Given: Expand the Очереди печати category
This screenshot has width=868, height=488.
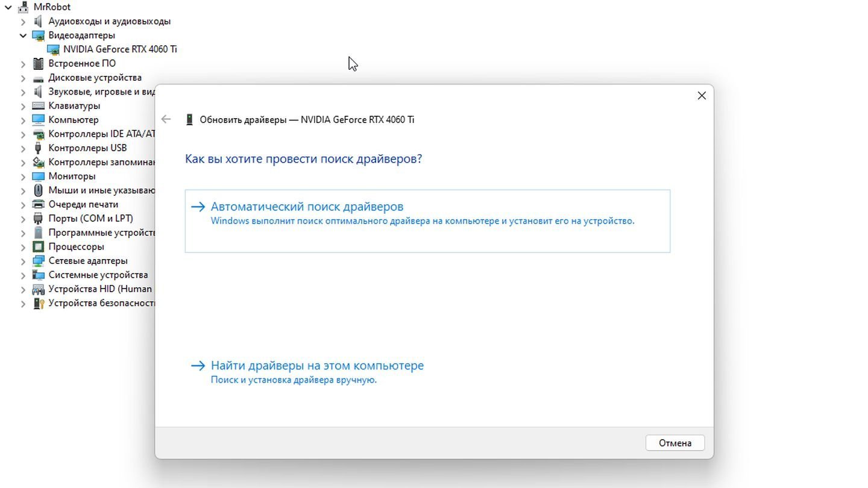Looking at the screenshot, I should (x=23, y=204).
